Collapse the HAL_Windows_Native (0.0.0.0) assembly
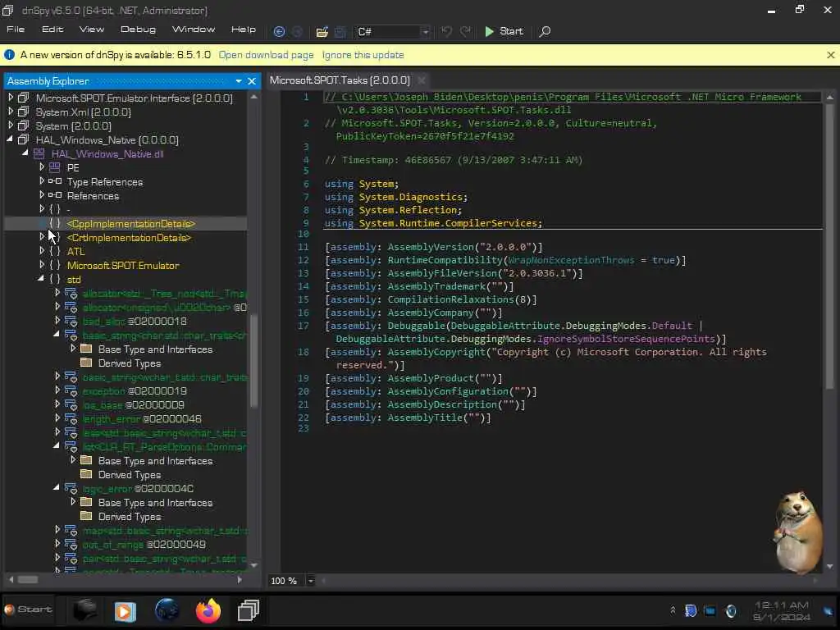This screenshot has width=840, height=630. [x=10, y=139]
